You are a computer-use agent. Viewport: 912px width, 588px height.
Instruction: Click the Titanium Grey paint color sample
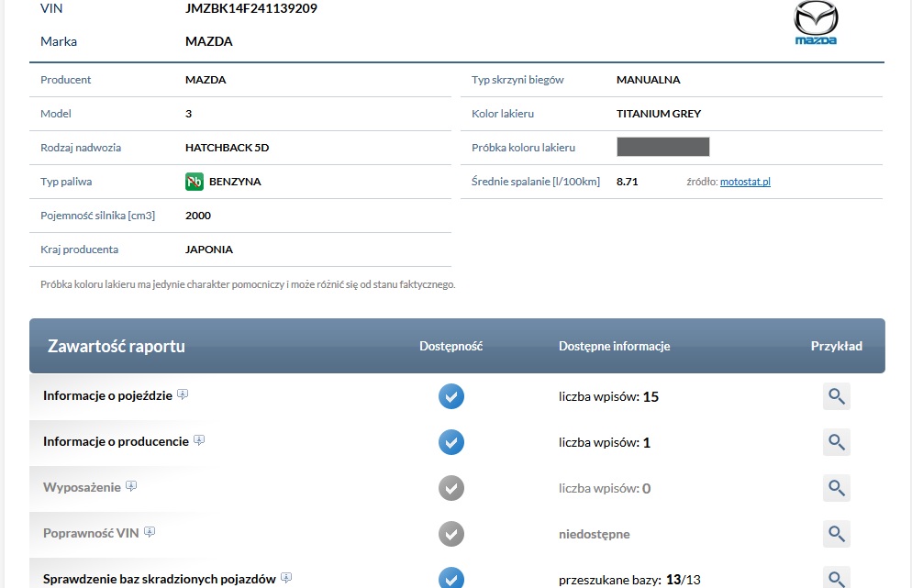click(x=662, y=147)
